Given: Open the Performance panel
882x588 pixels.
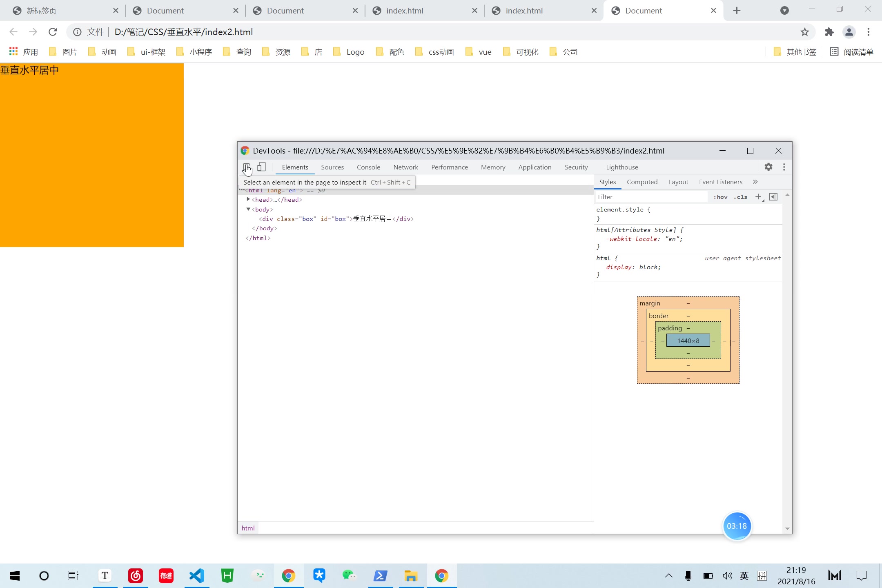Looking at the screenshot, I should pyautogui.click(x=450, y=167).
